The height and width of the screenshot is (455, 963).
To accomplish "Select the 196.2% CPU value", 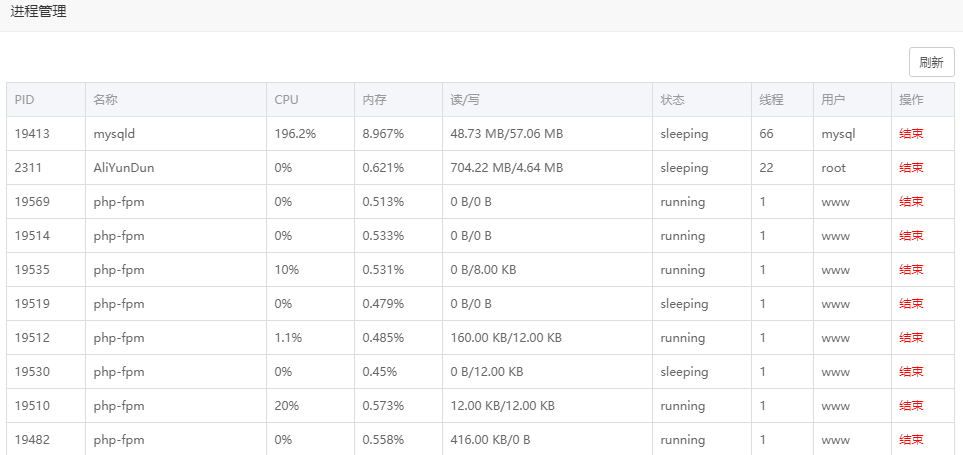I will tap(295, 134).
